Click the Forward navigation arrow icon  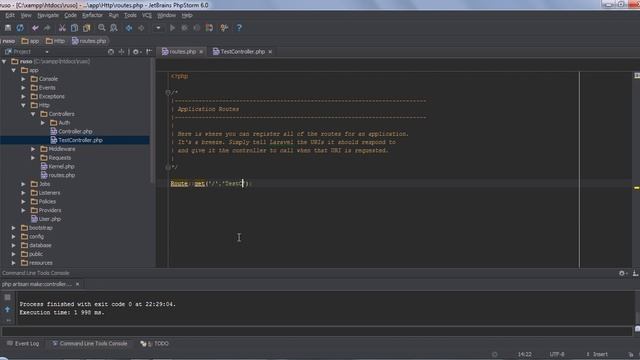click(141, 28)
